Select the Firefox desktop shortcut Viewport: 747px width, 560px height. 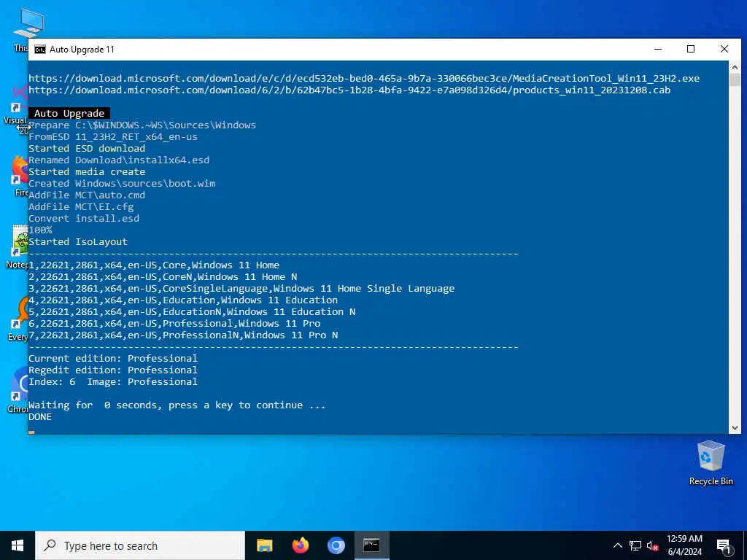pos(20,176)
